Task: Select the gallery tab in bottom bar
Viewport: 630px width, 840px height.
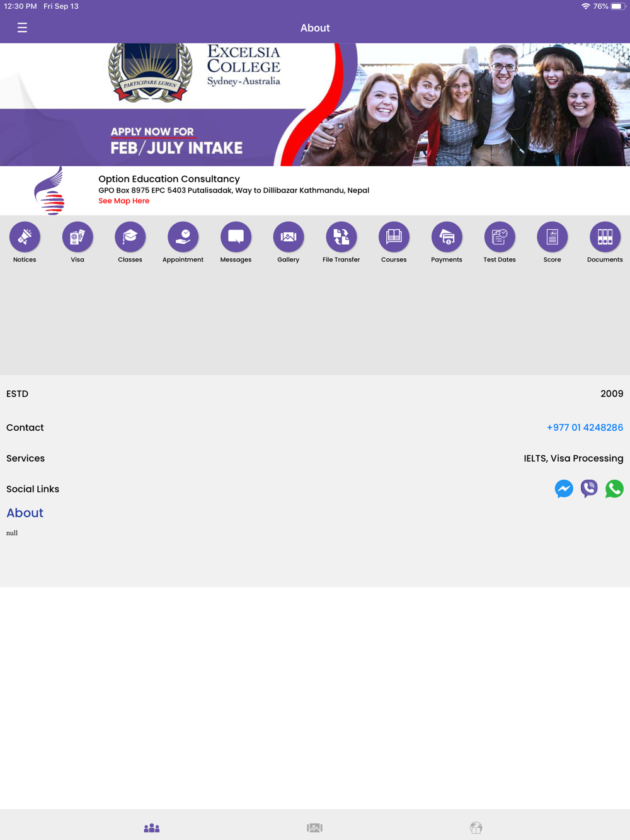Action: 315,827
